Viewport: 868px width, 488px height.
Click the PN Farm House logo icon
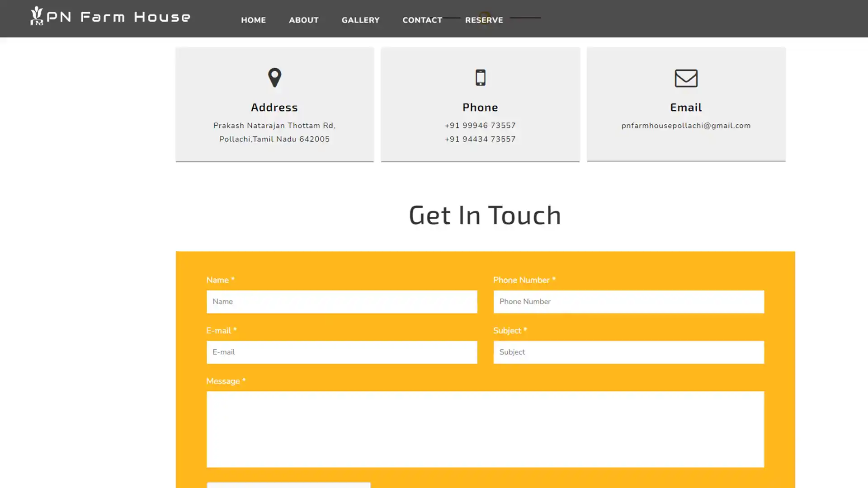coord(37,16)
